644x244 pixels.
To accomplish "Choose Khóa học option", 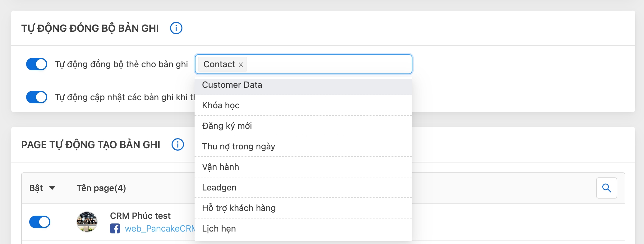I will pyautogui.click(x=221, y=106).
